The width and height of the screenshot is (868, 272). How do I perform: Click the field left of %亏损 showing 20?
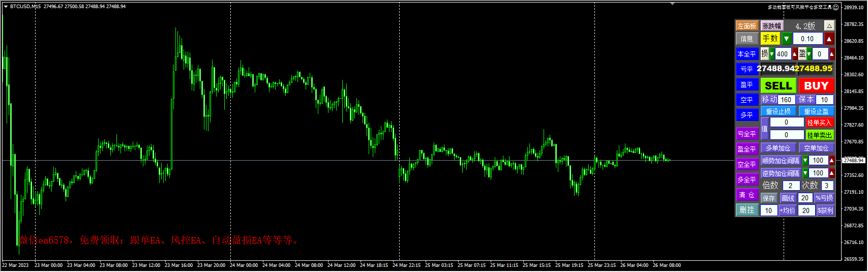click(805, 198)
